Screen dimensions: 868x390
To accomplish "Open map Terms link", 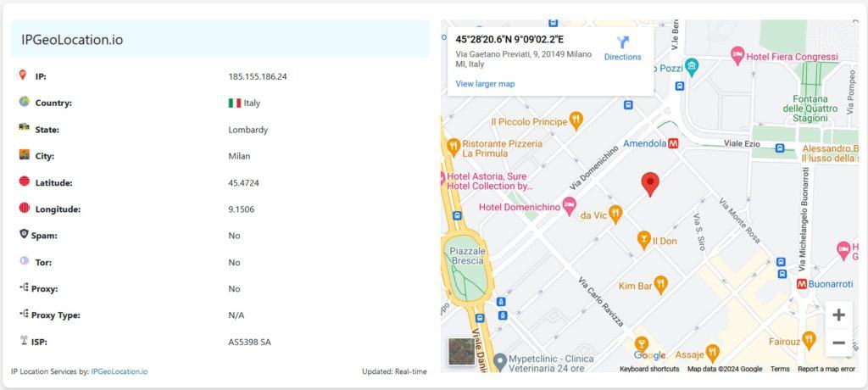I will [x=780, y=369].
